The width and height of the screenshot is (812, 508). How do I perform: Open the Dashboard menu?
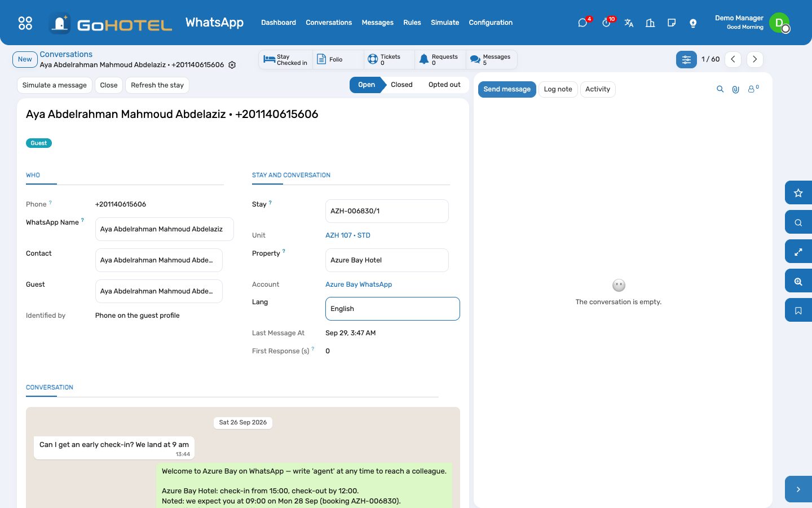[279, 23]
